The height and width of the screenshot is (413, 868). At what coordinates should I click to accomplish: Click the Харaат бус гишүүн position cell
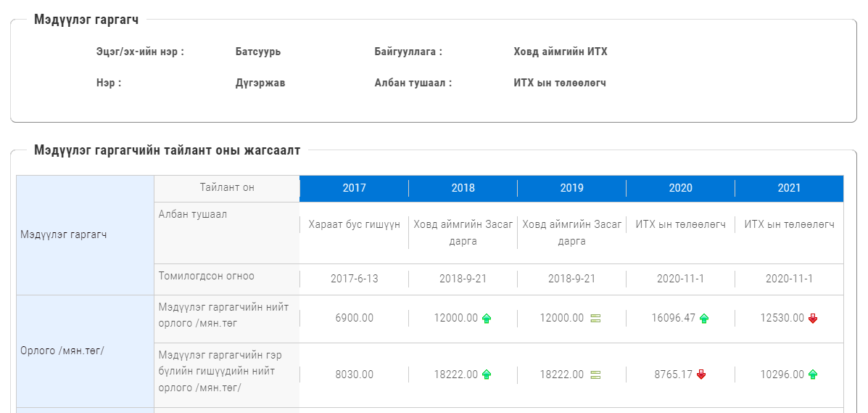tap(355, 224)
